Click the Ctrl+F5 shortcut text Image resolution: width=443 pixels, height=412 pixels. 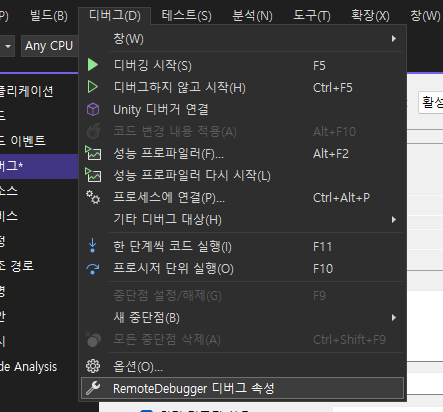(333, 88)
